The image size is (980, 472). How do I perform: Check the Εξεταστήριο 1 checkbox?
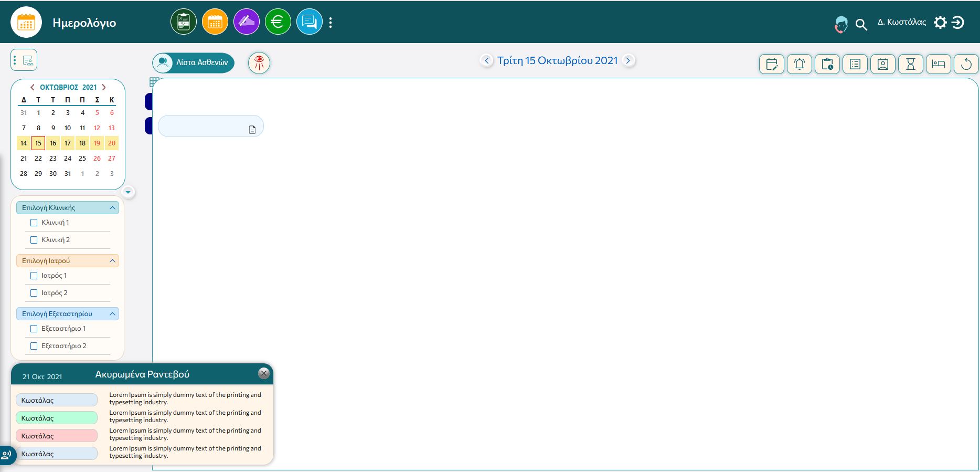tap(34, 329)
